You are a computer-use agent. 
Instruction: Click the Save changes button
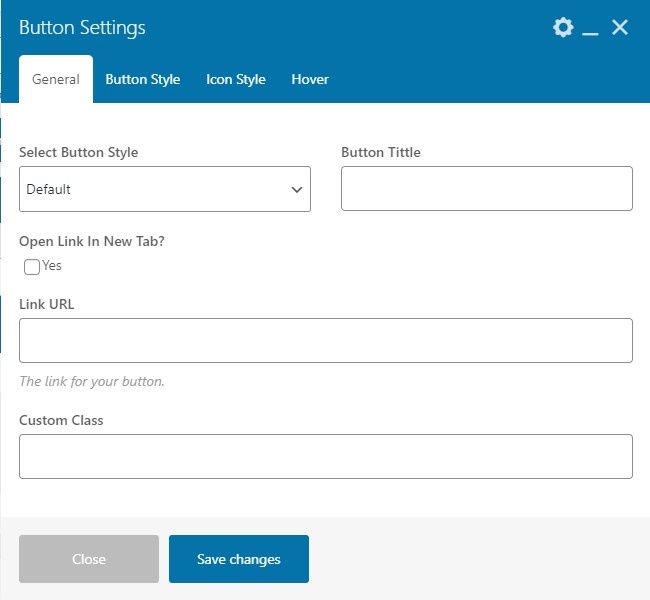(238, 559)
